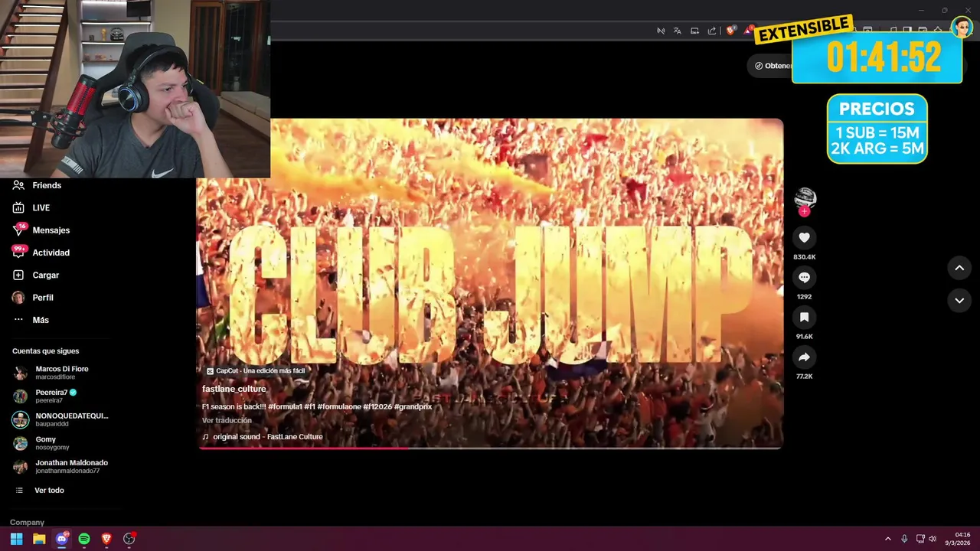Open Brave Rewards triangle icon
Viewport: 980px width, 551px height.
pyautogui.click(x=750, y=30)
